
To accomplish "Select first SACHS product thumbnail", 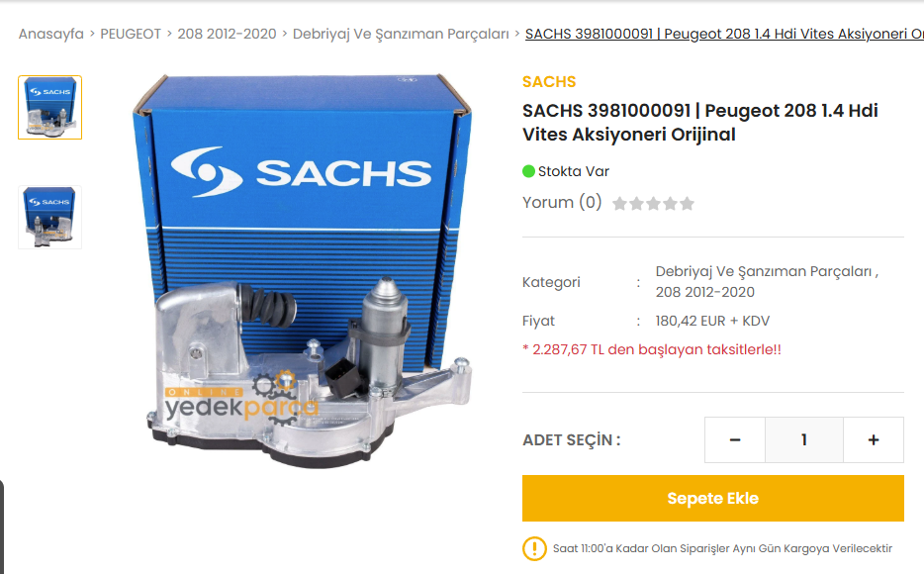I will pos(50,107).
